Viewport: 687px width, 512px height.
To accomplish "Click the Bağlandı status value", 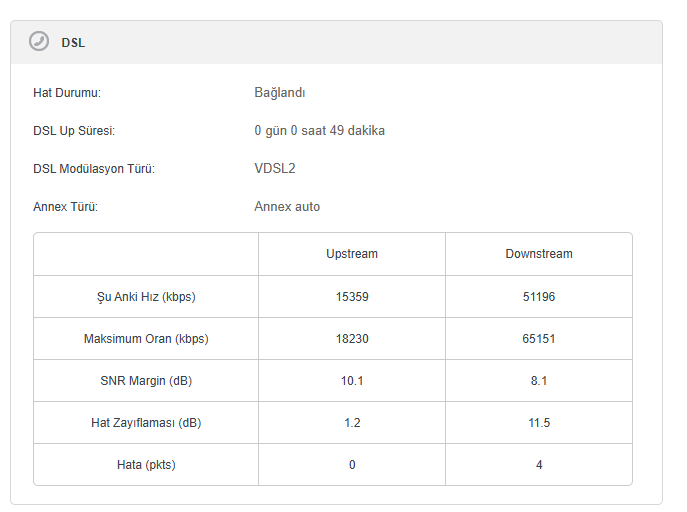I will pos(280,93).
